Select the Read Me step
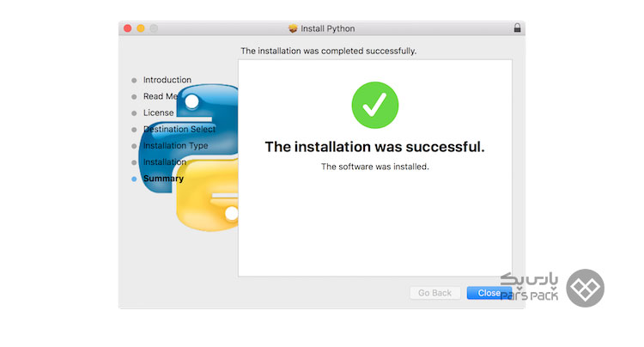This screenshot has height=347, width=644. 160,96
